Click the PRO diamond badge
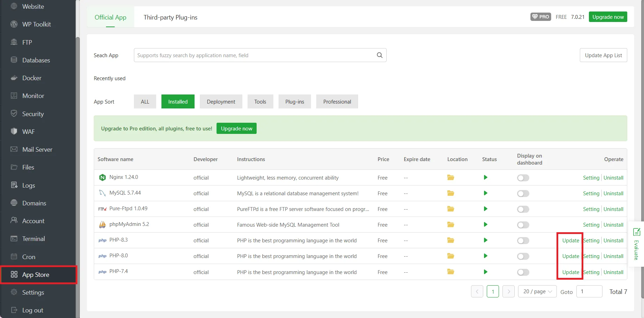Image resolution: width=644 pixels, height=318 pixels. pyautogui.click(x=541, y=17)
